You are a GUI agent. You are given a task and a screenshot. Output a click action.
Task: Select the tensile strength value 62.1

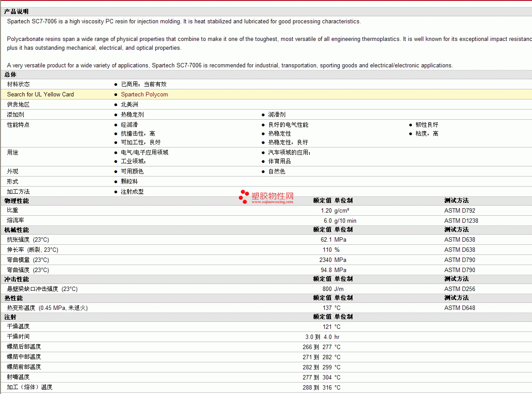pyautogui.click(x=327, y=239)
